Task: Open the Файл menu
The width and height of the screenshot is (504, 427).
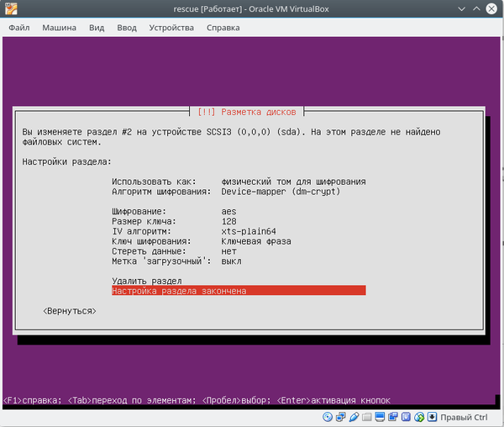Action: click(x=19, y=28)
